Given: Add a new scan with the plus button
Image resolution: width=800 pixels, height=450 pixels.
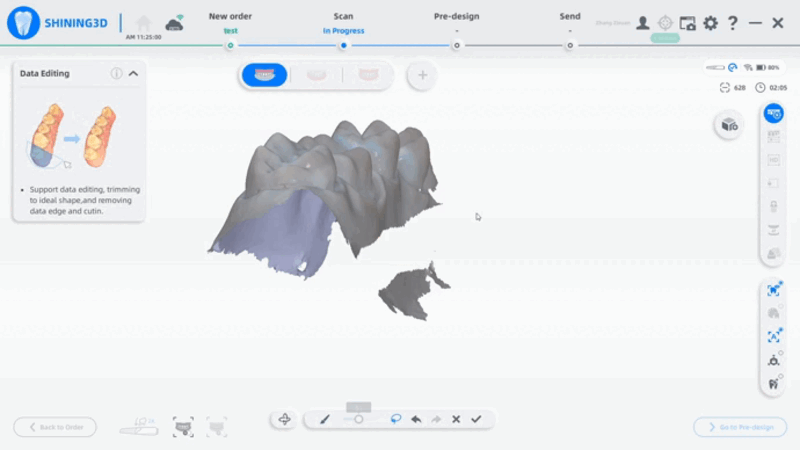Looking at the screenshot, I should tap(422, 76).
